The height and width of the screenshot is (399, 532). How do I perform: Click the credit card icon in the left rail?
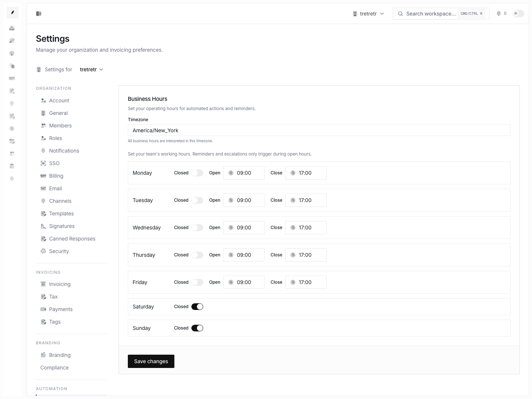point(12,78)
